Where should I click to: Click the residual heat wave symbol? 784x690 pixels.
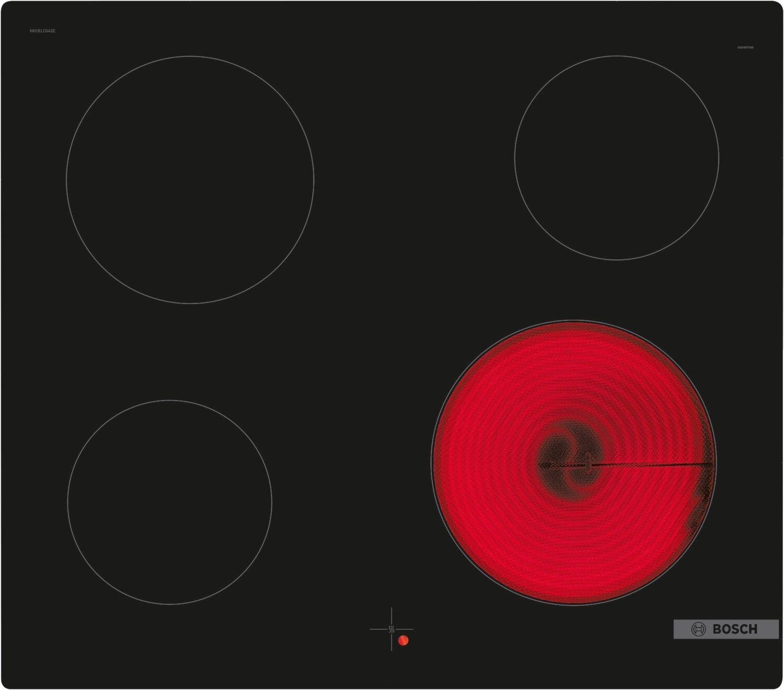[391, 629]
